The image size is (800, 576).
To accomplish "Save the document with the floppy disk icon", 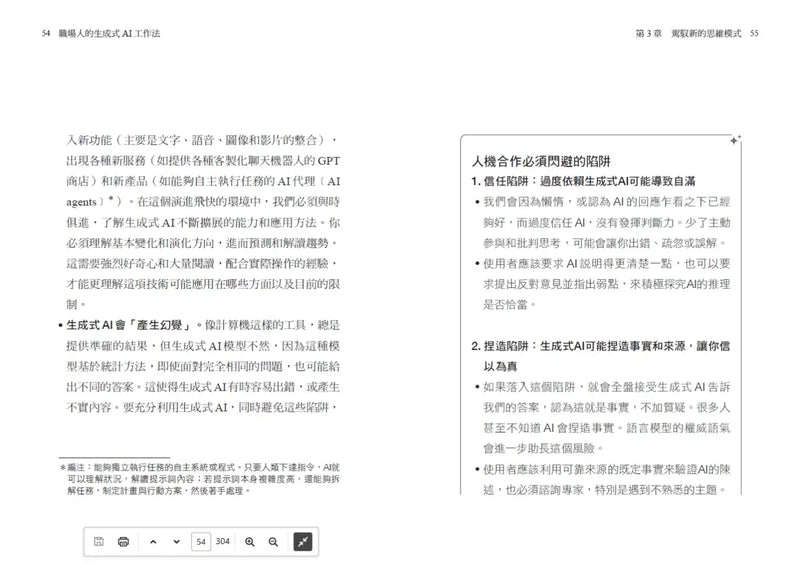I will click(x=100, y=542).
